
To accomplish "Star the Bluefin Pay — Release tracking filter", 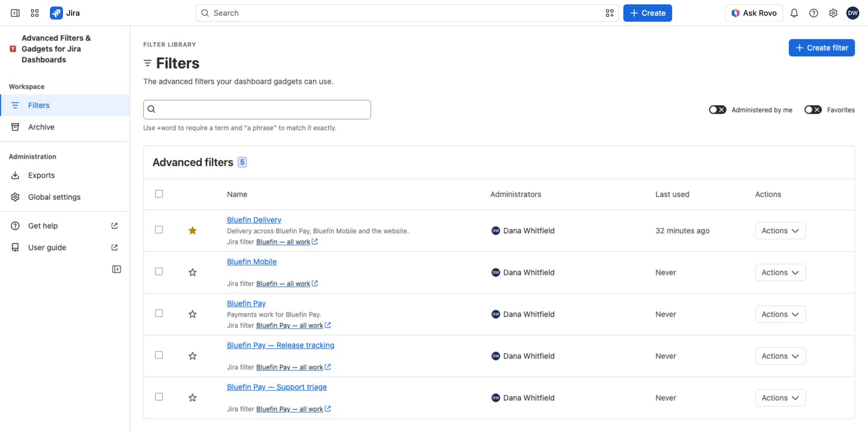I will point(193,356).
